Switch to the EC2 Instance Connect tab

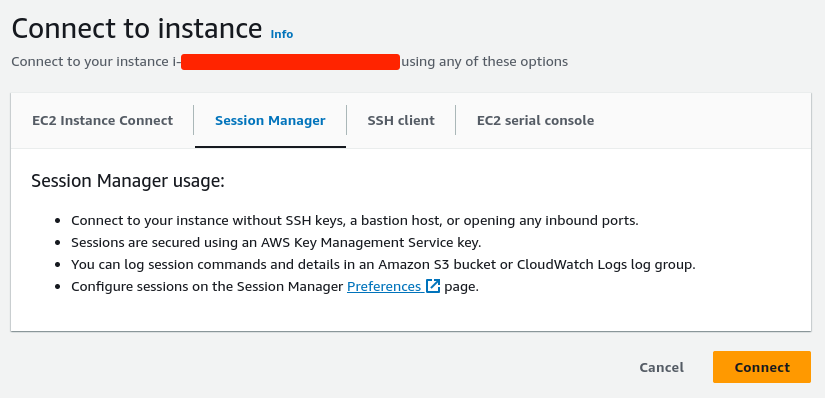pos(103,121)
